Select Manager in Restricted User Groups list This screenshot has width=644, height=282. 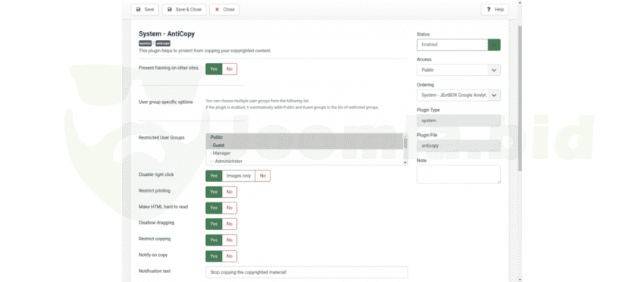click(x=305, y=153)
